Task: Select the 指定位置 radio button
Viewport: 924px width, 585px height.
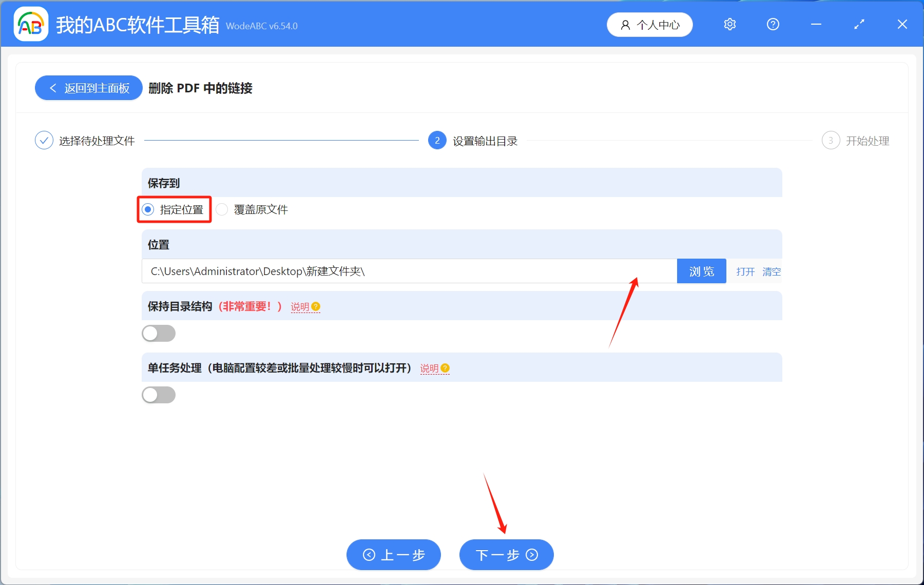Action: coord(148,209)
